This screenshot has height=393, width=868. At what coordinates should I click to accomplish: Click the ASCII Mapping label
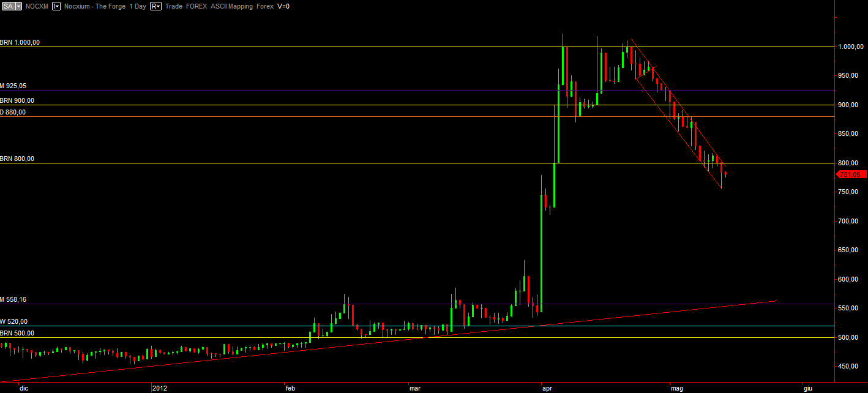tap(232, 6)
